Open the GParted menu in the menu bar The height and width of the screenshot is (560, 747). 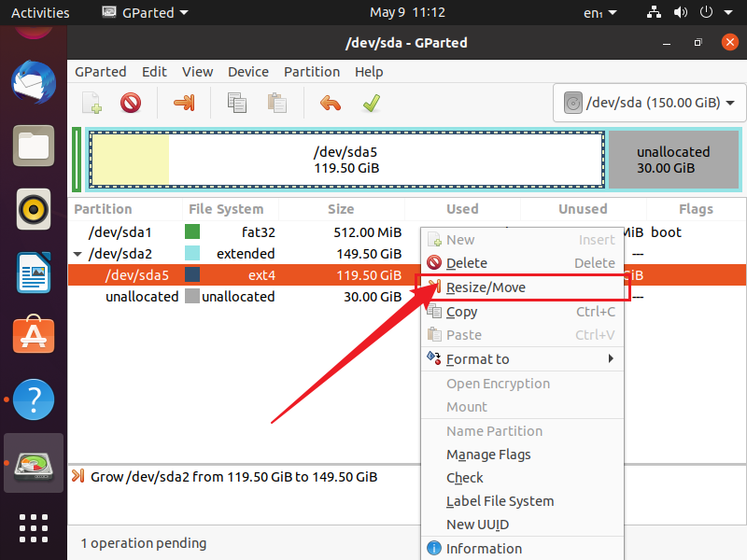pyautogui.click(x=101, y=72)
